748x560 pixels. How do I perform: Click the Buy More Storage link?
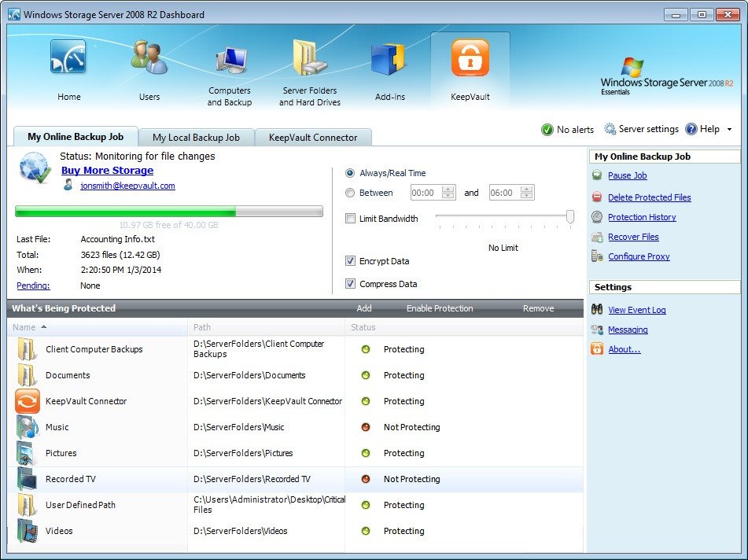click(x=107, y=171)
